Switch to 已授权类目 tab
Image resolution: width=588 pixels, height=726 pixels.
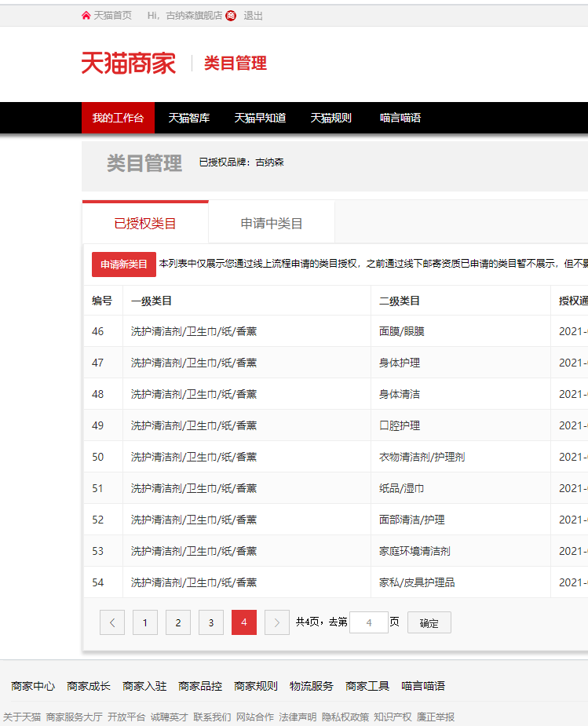point(145,223)
